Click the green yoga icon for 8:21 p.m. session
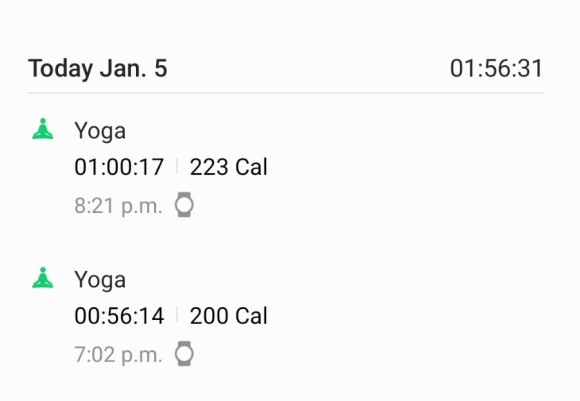The width and height of the screenshot is (580, 401). click(43, 129)
